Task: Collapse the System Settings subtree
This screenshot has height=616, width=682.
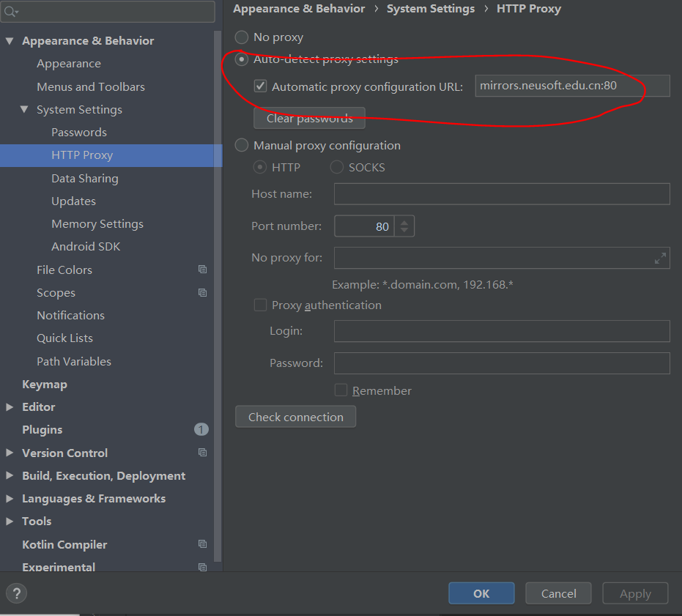Action: click(24, 109)
